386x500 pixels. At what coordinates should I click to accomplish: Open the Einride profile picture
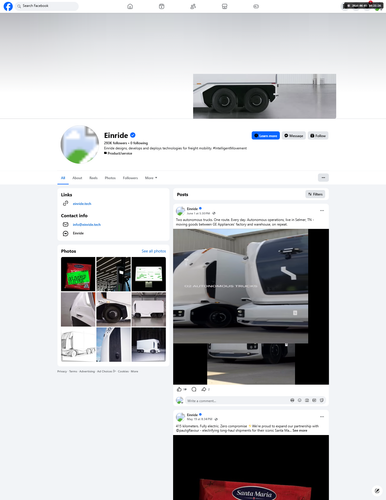(80, 144)
